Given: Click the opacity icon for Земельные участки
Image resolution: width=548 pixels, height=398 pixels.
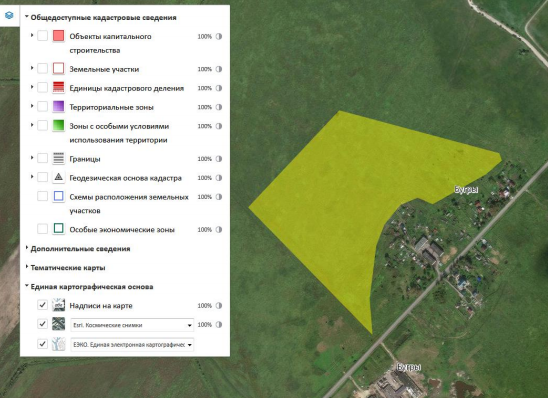Looking at the screenshot, I should tap(219, 69).
